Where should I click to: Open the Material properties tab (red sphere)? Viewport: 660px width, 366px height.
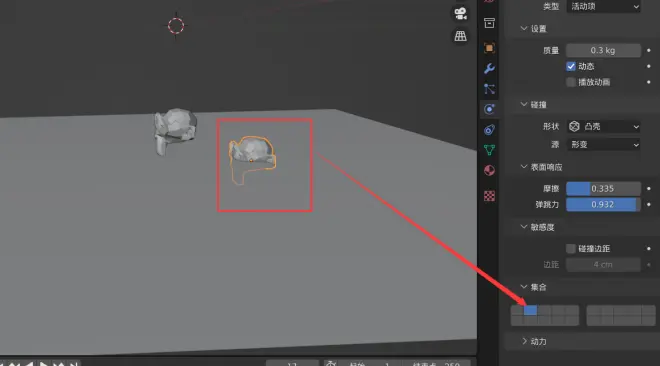489,170
